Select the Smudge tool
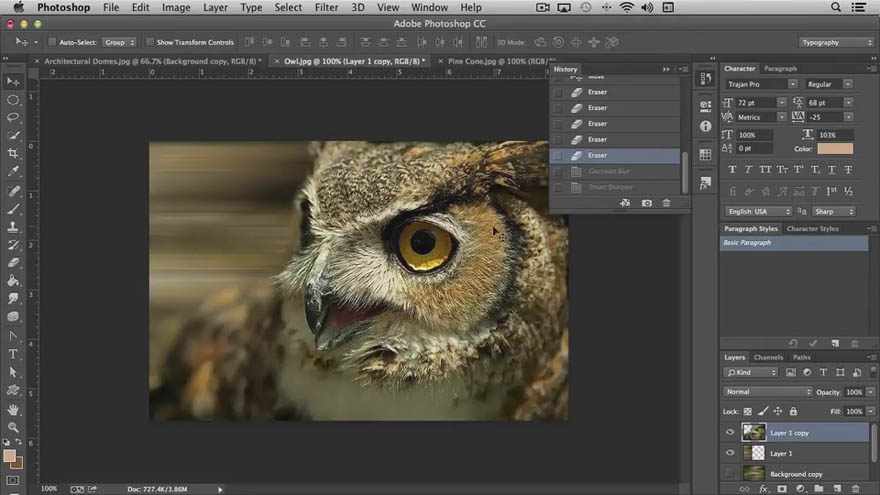880x495 pixels. 13,299
